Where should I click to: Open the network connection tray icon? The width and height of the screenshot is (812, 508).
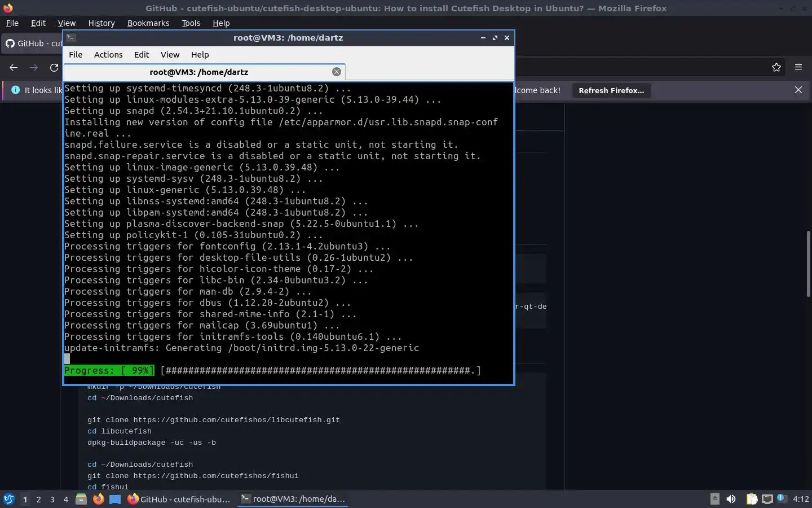coord(767,499)
